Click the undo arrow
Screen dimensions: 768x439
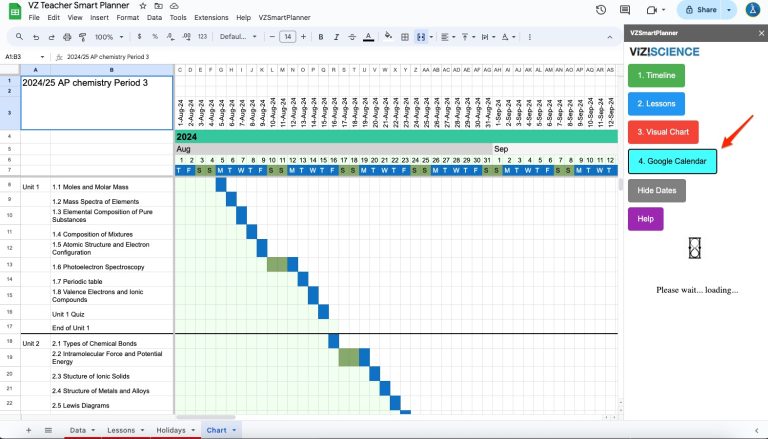pos(36,37)
